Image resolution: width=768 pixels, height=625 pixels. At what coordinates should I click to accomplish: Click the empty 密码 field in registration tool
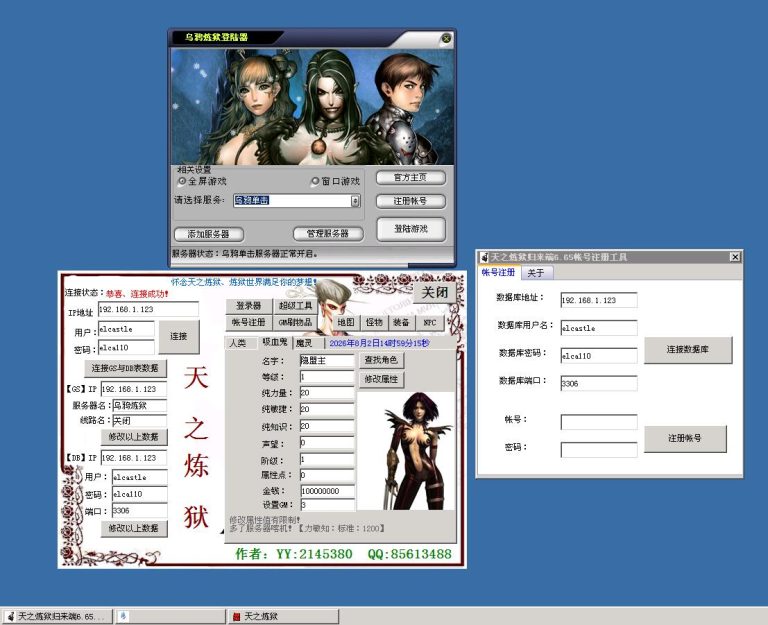click(599, 450)
